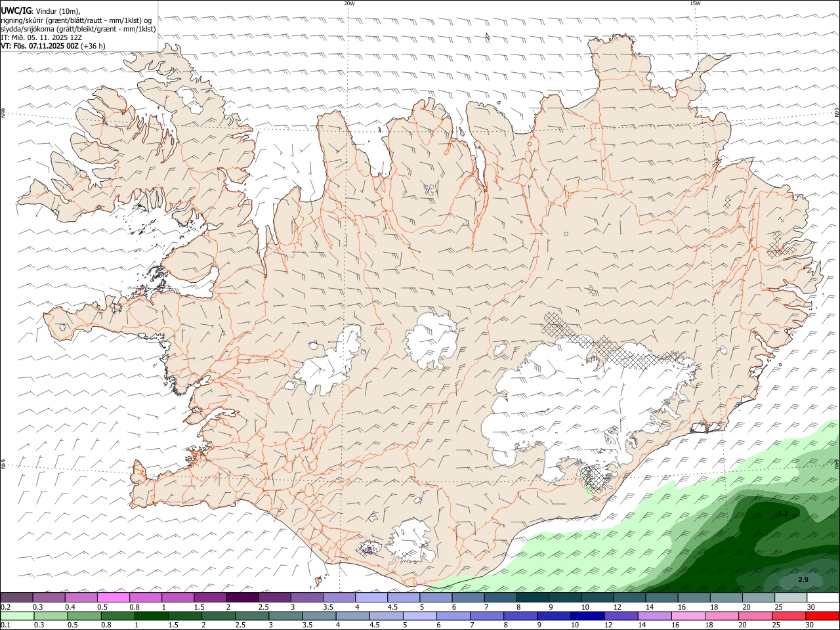Viewport: 840px width, 630px height.
Task: Pick the snow legend swatch between 8 and 9
Action: [x=533, y=597]
